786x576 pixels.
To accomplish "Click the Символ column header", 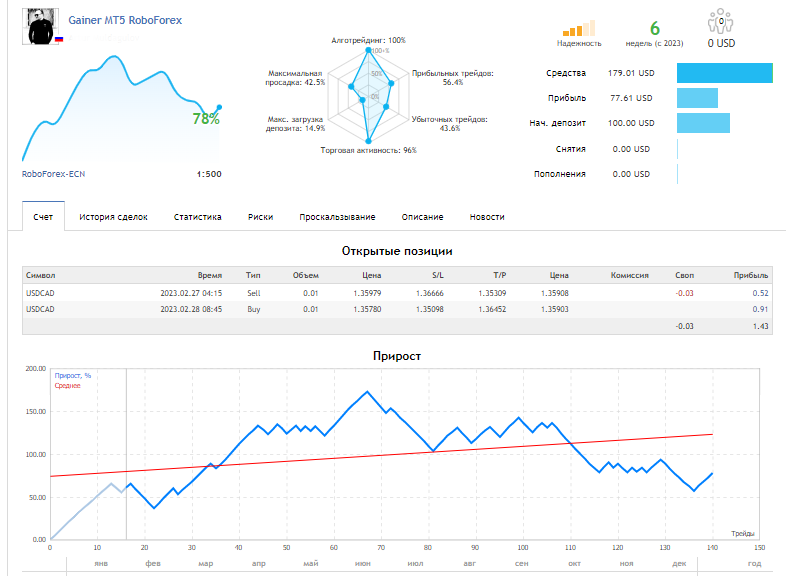I will pyautogui.click(x=41, y=275).
